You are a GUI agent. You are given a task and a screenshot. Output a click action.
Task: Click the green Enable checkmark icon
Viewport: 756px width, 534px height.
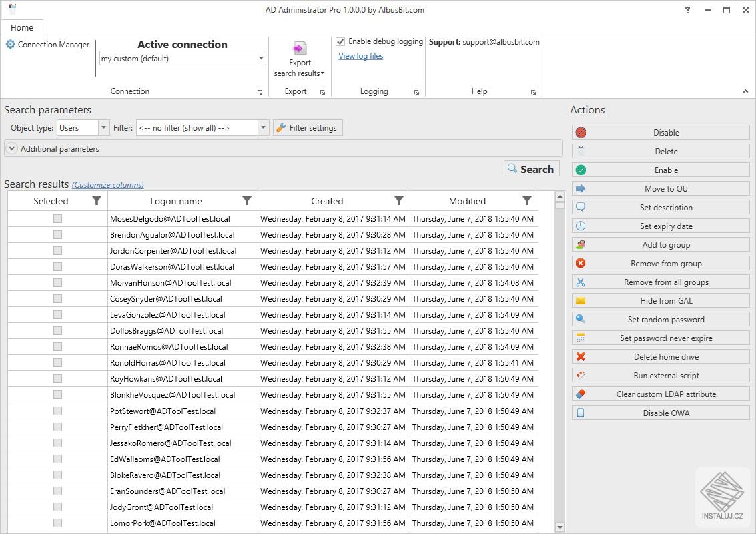click(581, 170)
